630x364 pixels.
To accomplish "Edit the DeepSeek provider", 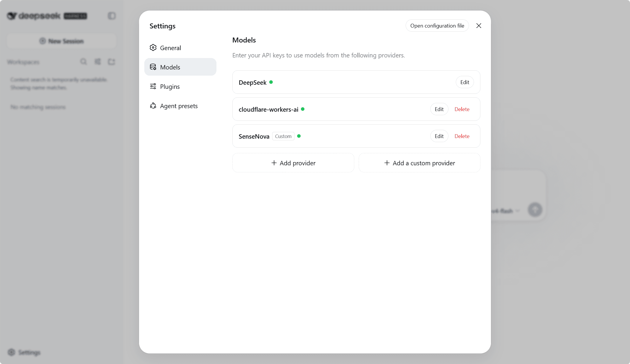I will click(x=465, y=82).
